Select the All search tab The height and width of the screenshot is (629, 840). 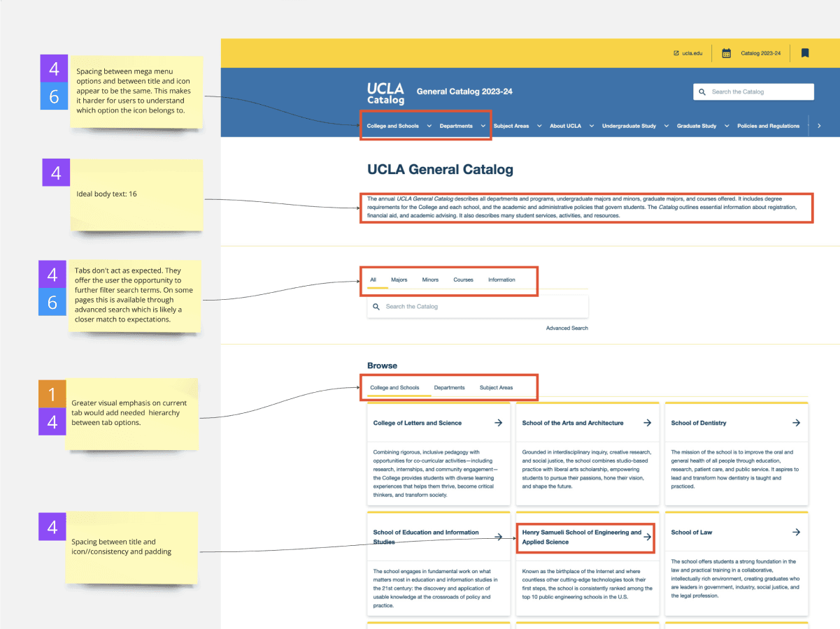click(373, 280)
